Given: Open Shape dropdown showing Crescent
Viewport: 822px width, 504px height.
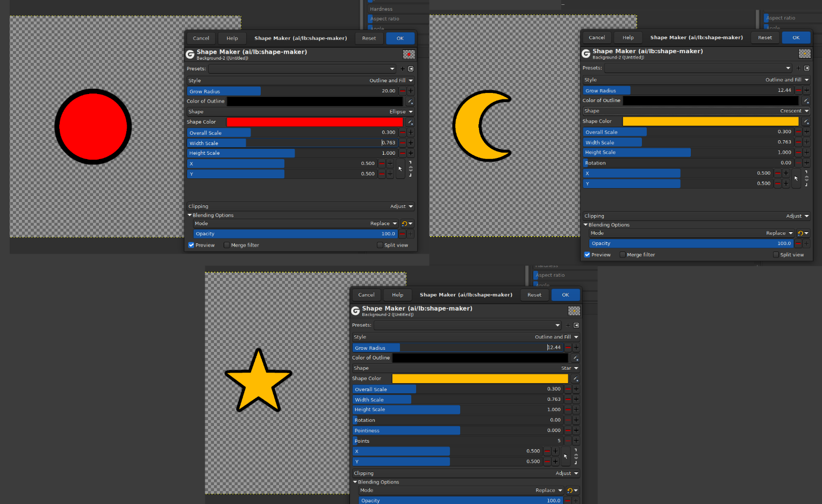Looking at the screenshot, I should (697, 111).
